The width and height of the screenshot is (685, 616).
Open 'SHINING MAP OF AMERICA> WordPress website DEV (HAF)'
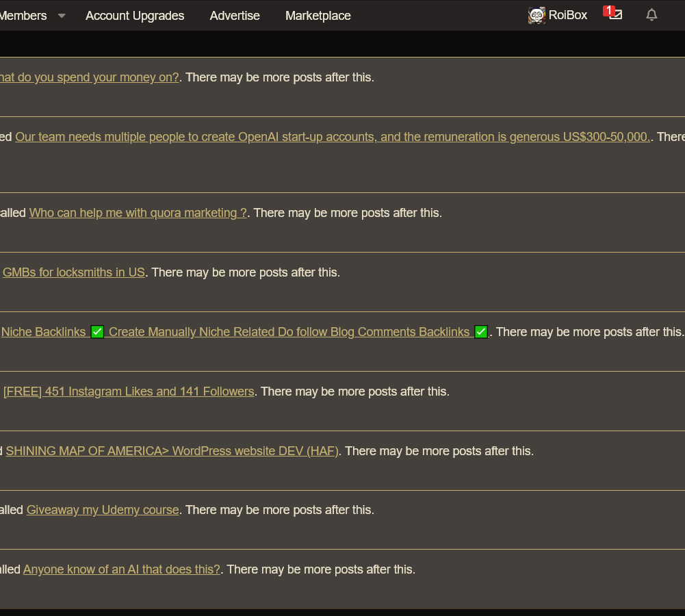click(172, 451)
